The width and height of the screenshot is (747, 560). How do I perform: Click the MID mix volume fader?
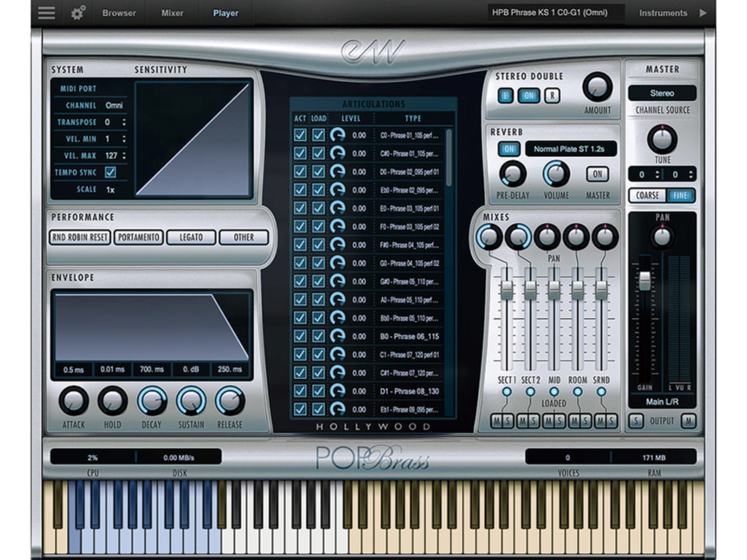(x=553, y=290)
